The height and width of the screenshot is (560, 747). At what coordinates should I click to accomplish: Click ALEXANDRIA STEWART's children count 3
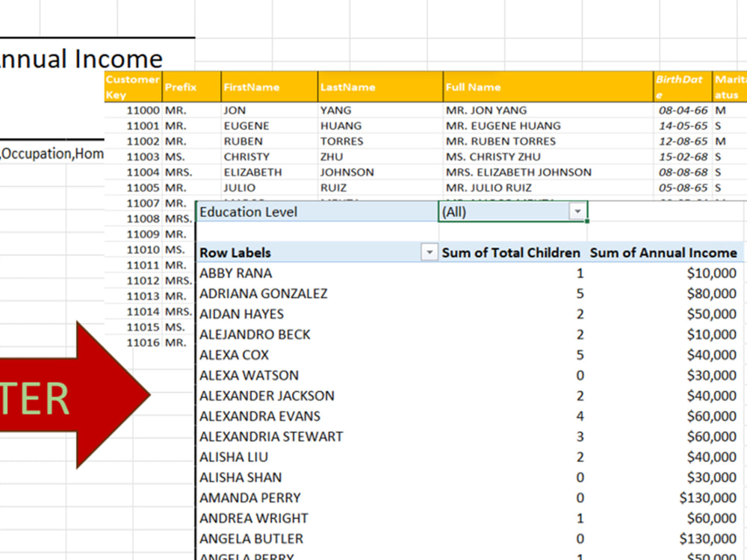[580, 437]
